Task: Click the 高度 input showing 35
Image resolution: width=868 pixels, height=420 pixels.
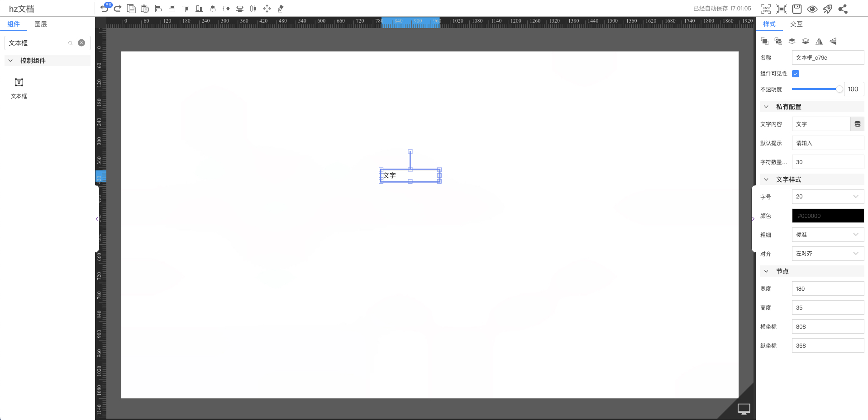Action: coord(828,307)
